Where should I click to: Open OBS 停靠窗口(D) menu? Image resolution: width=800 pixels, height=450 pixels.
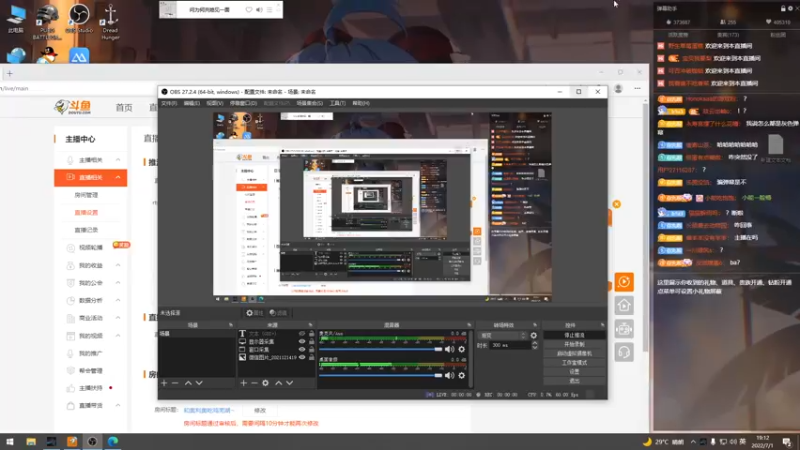[243, 103]
